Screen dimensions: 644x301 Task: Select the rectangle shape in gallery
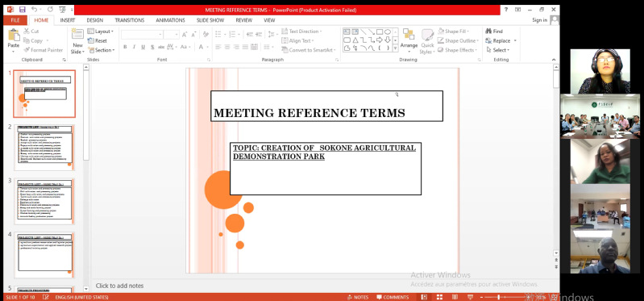click(380, 31)
